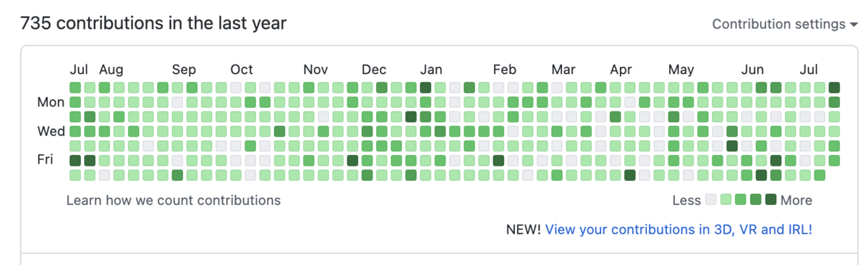
Task: Select the darkest Tuesday cell in late December
Action: 411,117
